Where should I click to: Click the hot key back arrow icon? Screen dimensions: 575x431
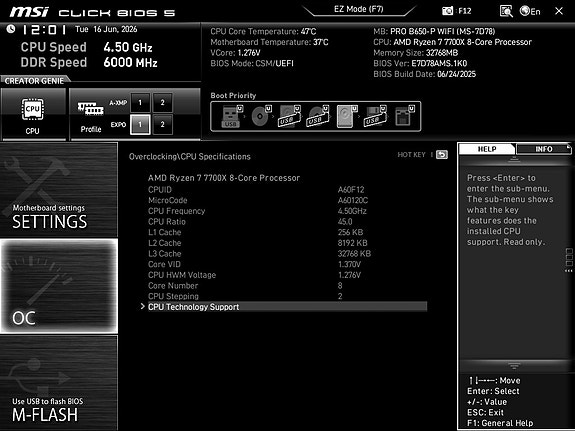pyautogui.click(x=442, y=155)
